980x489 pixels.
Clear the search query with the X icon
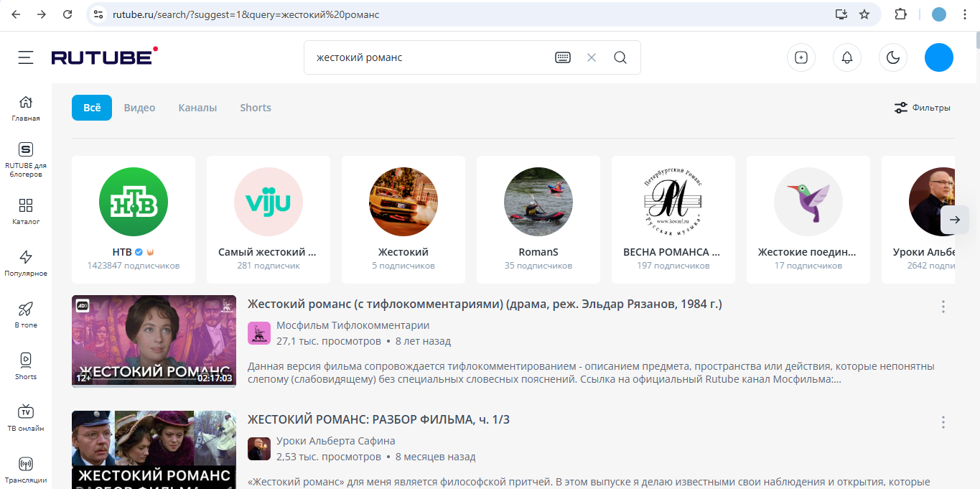point(592,57)
